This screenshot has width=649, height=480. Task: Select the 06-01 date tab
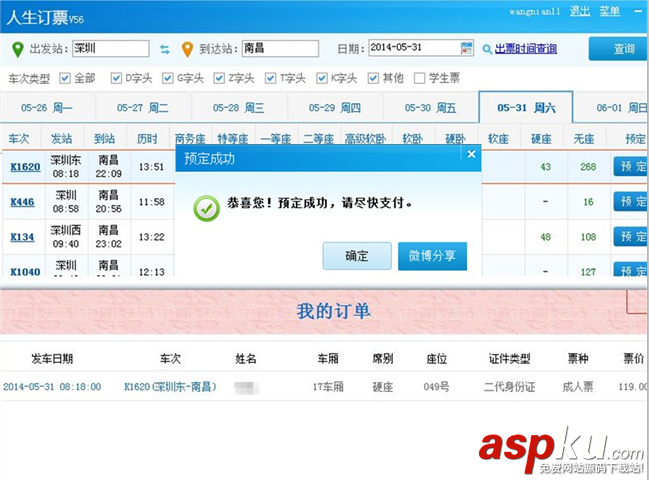pyautogui.click(x=611, y=108)
